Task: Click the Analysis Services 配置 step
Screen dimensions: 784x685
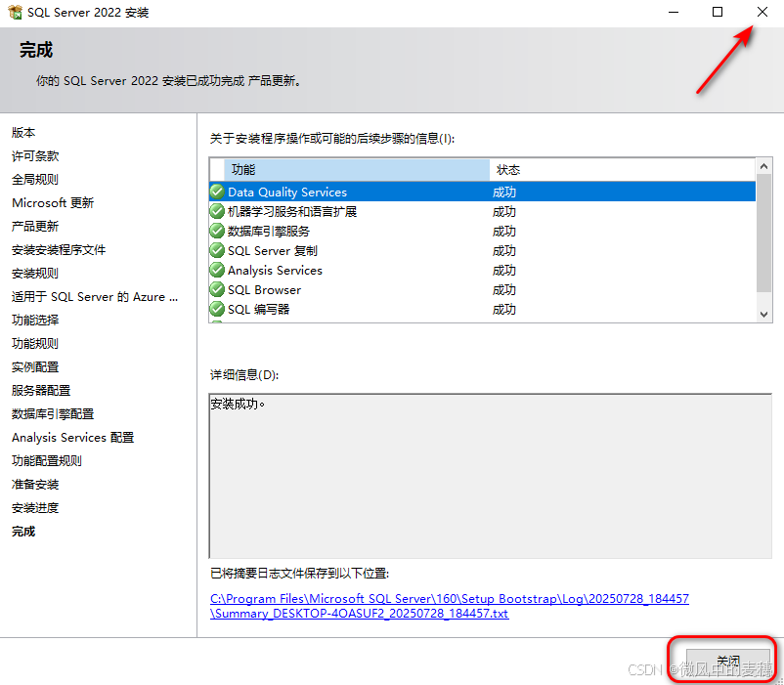Action: (x=73, y=437)
